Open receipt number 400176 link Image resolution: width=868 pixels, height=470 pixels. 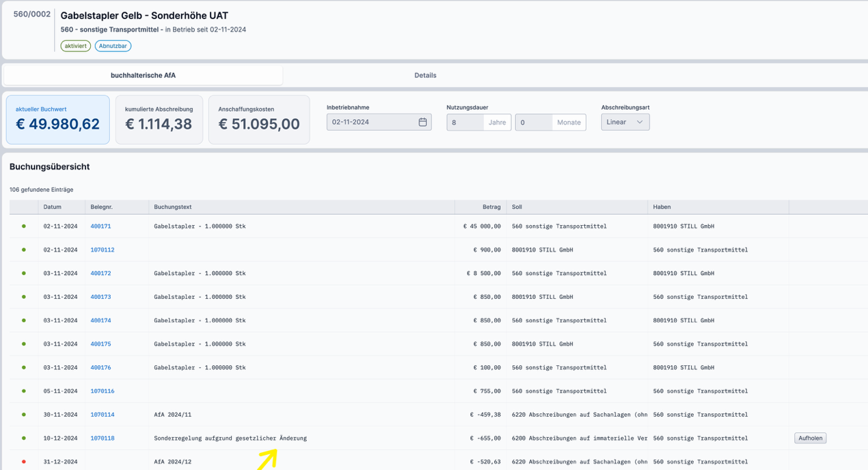click(x=100, y=367)
